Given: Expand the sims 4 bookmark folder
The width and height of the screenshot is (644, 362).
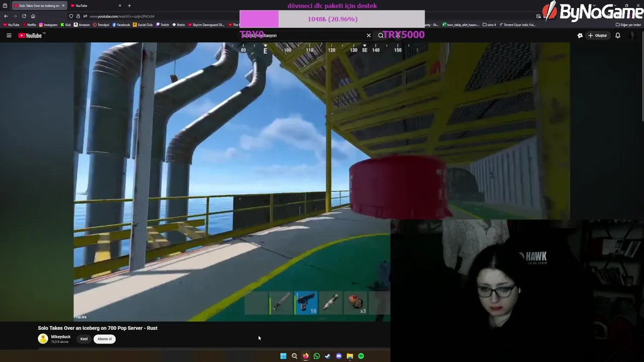Looking at the screenshot, I should coord(490,25).
